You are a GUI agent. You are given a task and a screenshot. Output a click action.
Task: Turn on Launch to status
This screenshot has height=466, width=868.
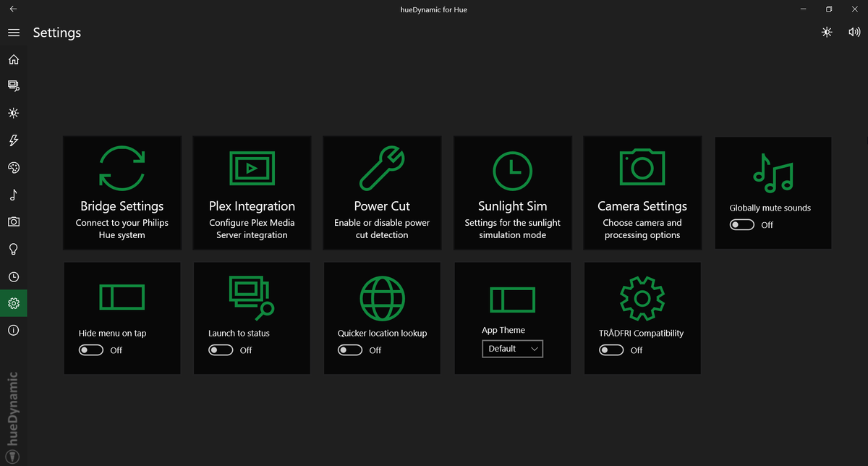221,349
